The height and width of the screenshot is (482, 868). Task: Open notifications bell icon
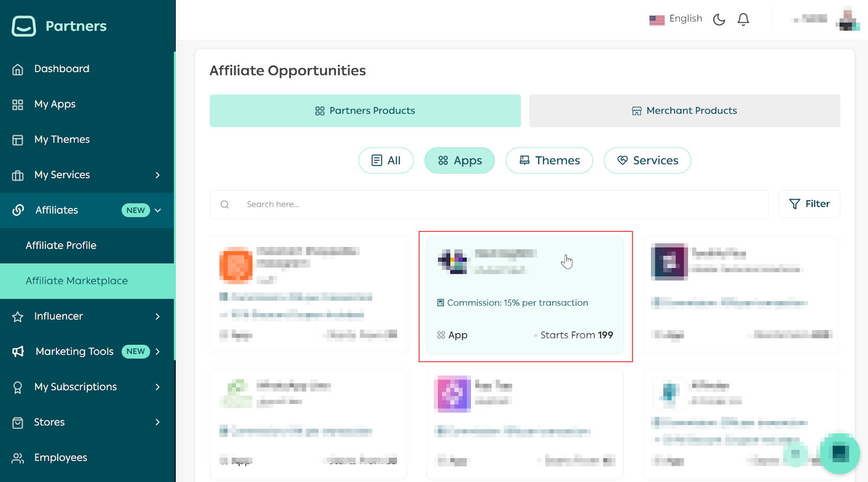(x=743, y=20)
